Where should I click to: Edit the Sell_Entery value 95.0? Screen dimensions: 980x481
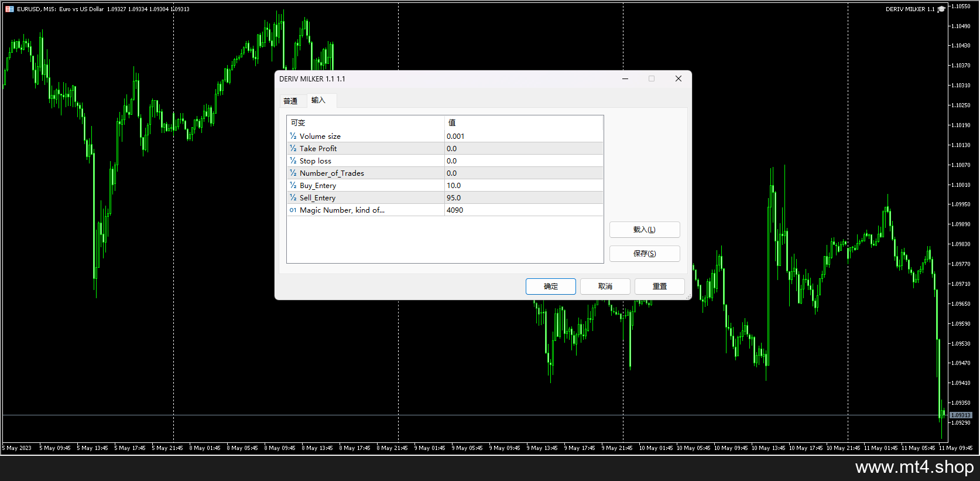(524, 197)
